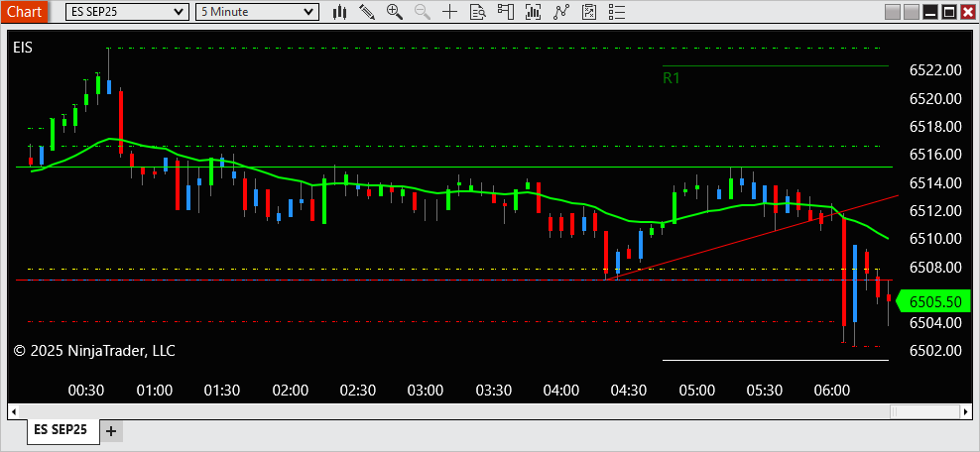Click horizontal scrollbar left arrow
Screen dimensions: 980x452
[13, 411]
